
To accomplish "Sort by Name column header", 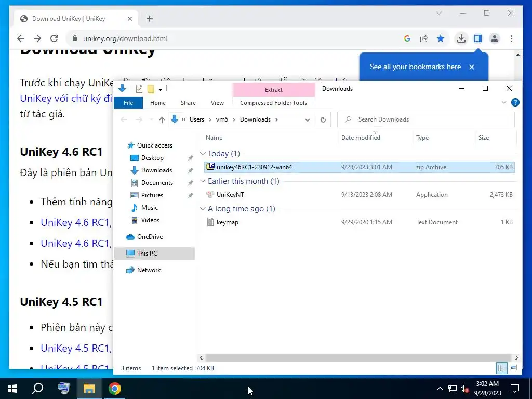I will coord(214,137).
